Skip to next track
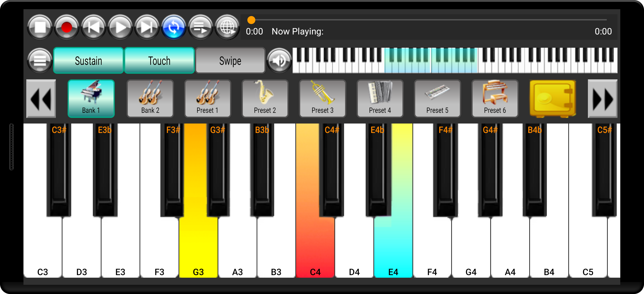 click(x=147, y=27)
